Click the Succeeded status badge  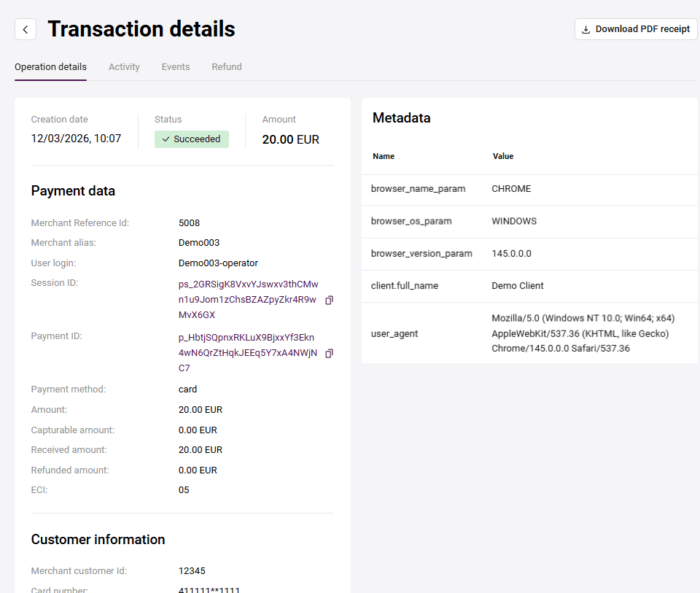(192, 139)
